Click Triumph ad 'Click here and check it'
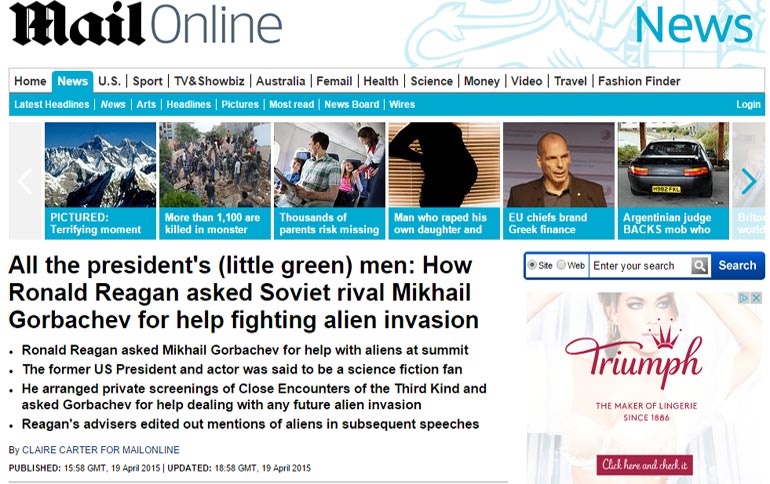The height and width of the screenshot is (484, 770). click(x=645, y=465)
